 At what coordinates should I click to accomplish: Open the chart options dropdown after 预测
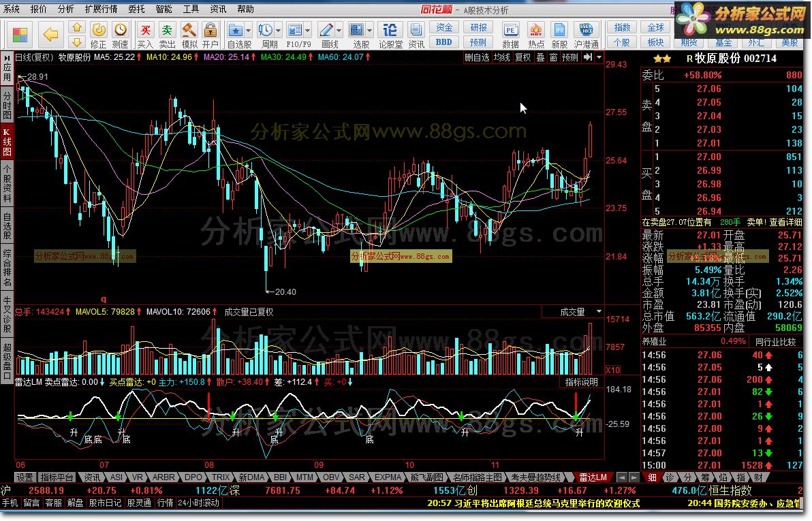(599, 57)
